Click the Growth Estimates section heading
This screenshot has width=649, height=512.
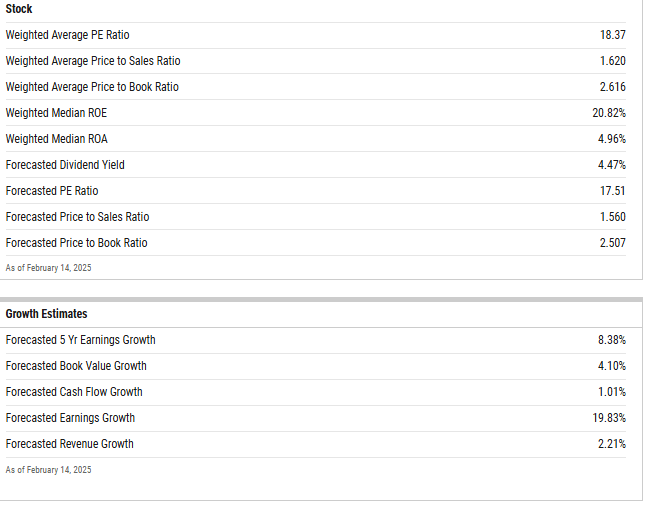pyautogui.click(x=46, y=314)
